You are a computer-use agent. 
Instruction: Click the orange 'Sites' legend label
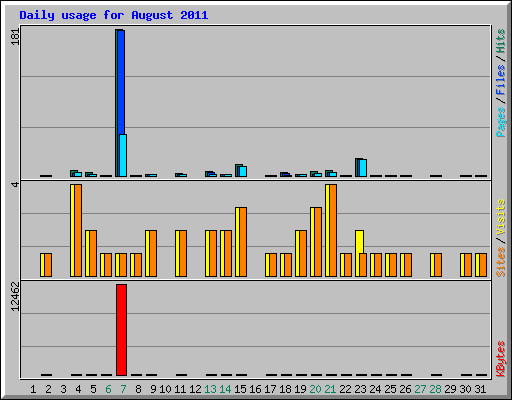(x=500, y=262)
